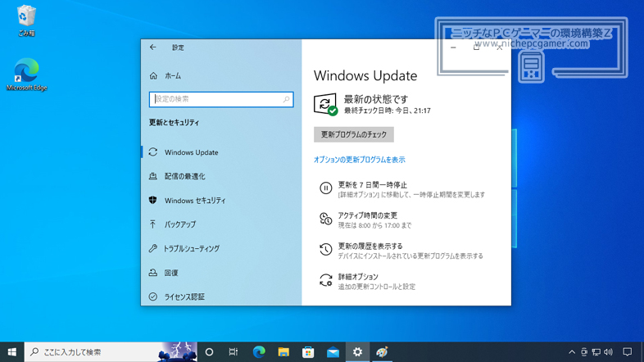The width and height of the screenshot is (644, 362).
Task: Click the 最終チェック日時 status text
Action: click(x=387, y=111)
